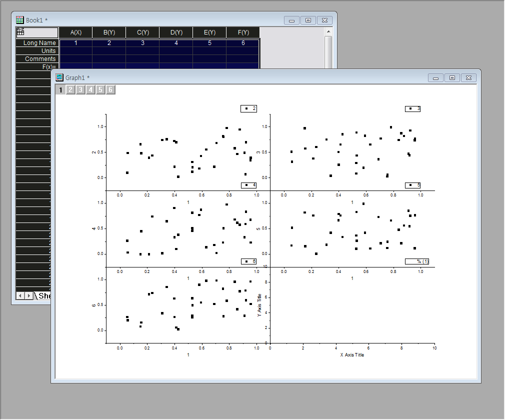Click the F(x)= row label
The width and height of the screenshot is (505, 420).
click(37, 66)
